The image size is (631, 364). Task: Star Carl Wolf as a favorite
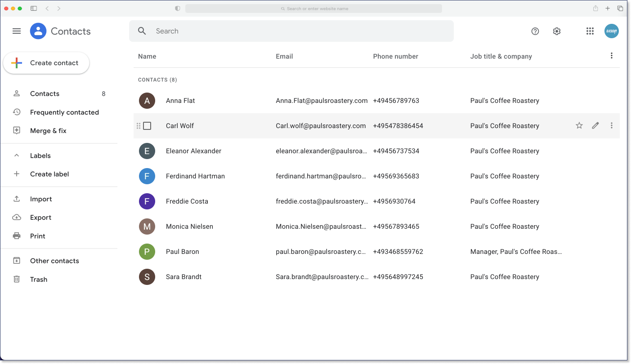[579, 125]
